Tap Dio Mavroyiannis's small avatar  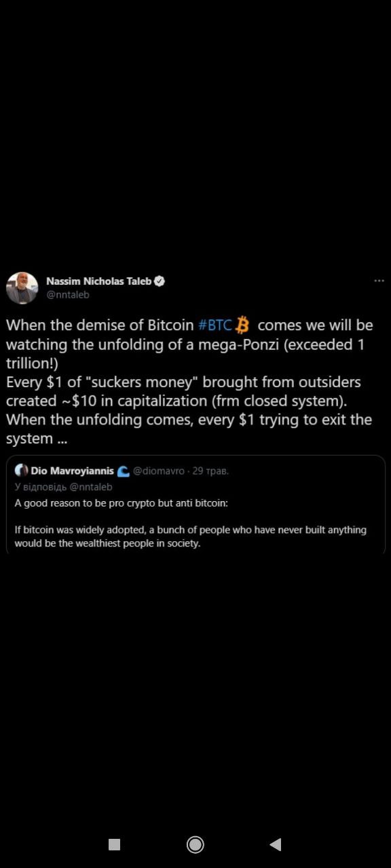tap(21, 471)
